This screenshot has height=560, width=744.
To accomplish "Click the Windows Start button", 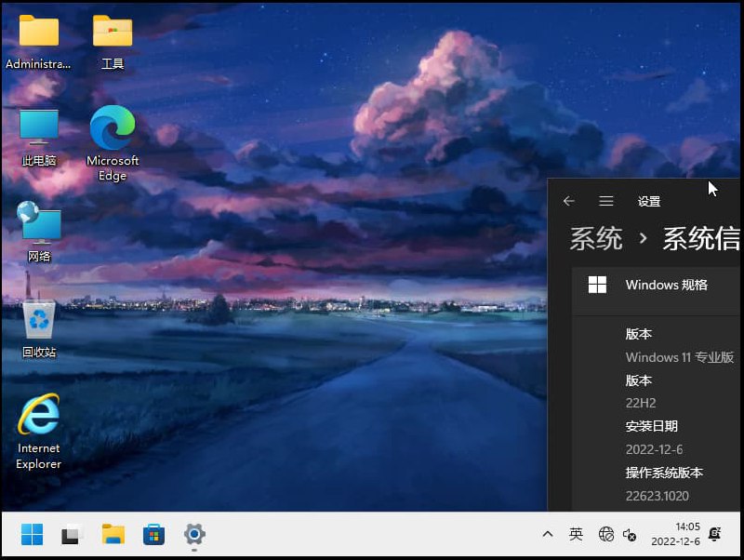I will 31,535.
